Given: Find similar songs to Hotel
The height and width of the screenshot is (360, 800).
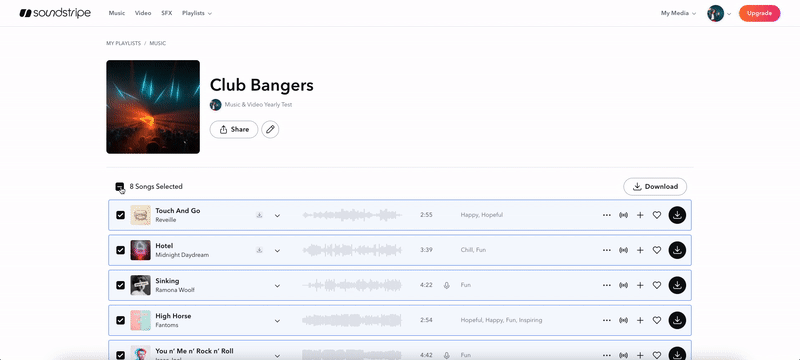Looking at the screenshot, I should point(623,250).
